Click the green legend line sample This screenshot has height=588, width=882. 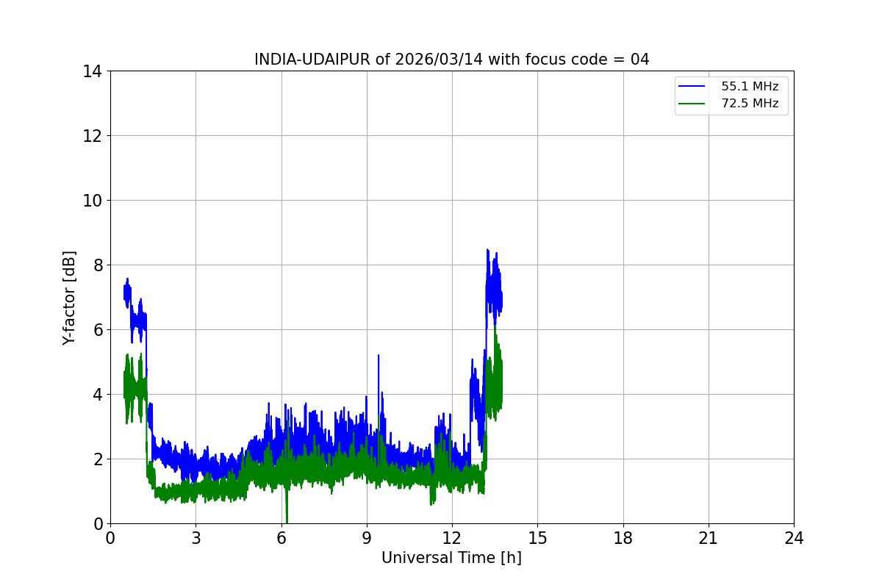point(692,104)
